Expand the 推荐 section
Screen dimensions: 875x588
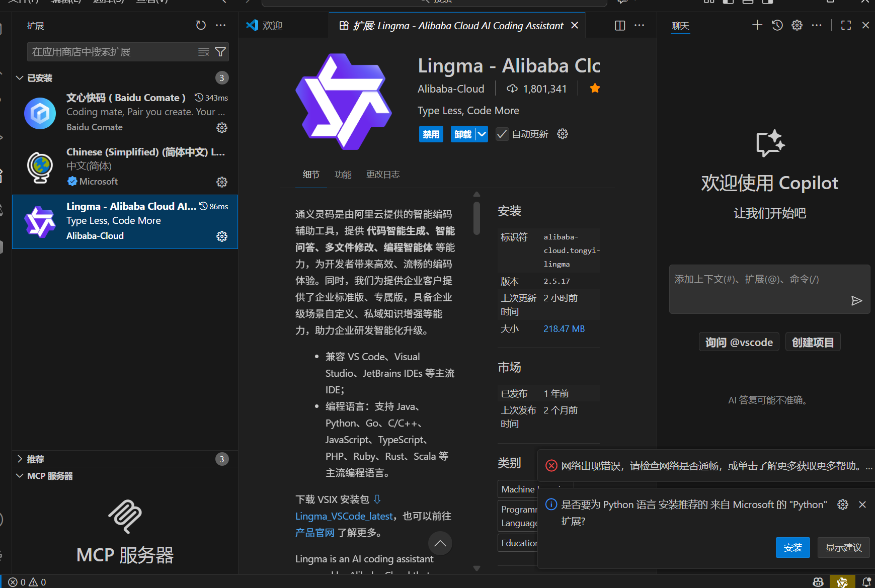(125, 459)
